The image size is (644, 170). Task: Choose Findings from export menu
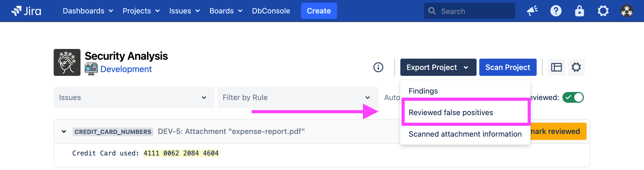[x=423, y=91]
